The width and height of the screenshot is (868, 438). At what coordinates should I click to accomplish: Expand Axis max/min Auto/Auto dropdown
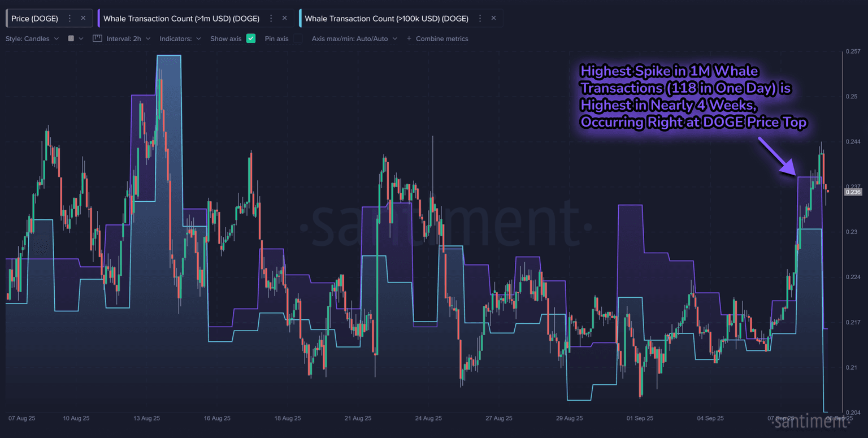click(x=354, y=39)
